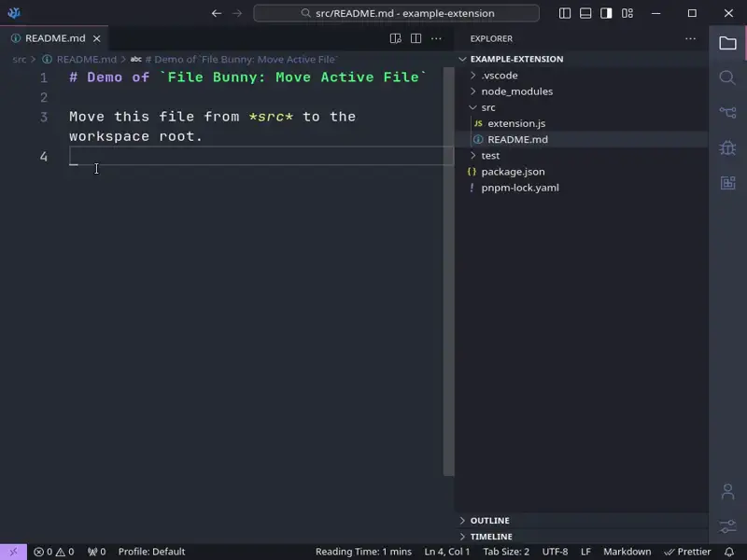
Task: Click the forwarded ports status item
Action: (96, 552)
